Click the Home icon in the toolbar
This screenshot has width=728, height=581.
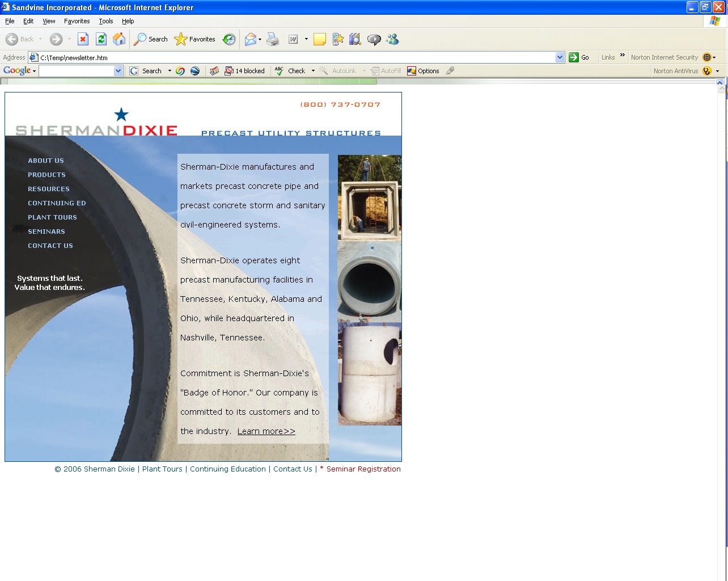coord(119,39)
